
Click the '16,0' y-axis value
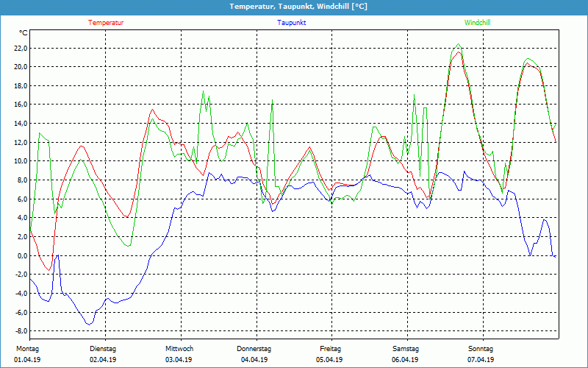coord(21,105)
